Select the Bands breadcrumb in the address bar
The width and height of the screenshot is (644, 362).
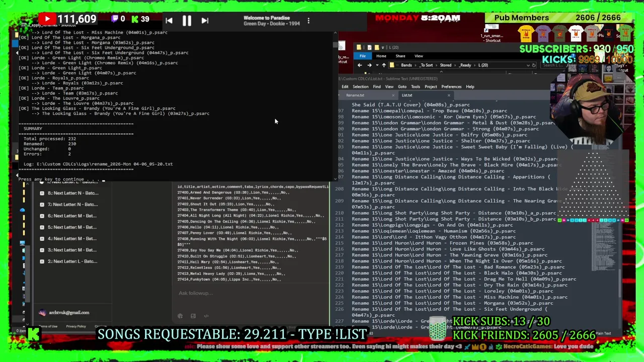click(406, 65)
